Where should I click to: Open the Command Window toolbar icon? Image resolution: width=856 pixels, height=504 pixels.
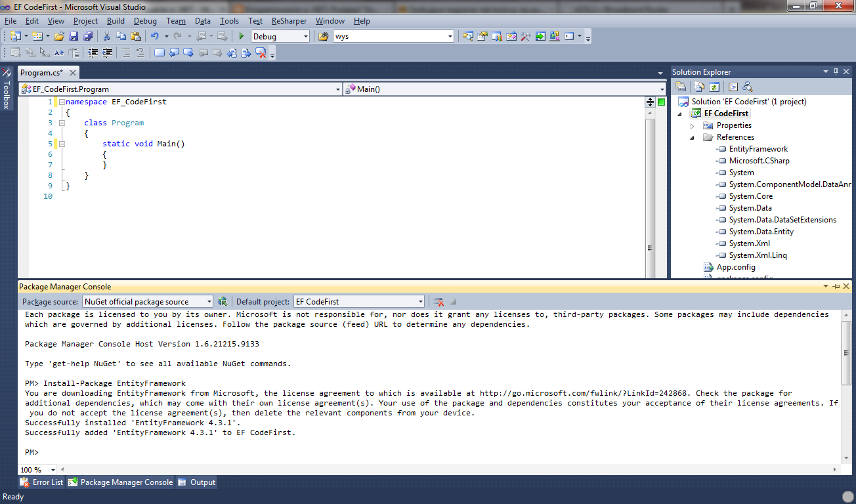[568, 36]
